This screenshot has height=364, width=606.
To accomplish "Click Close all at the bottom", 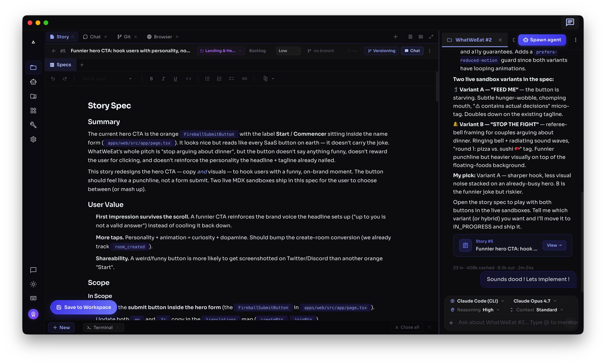I will 407,327.
